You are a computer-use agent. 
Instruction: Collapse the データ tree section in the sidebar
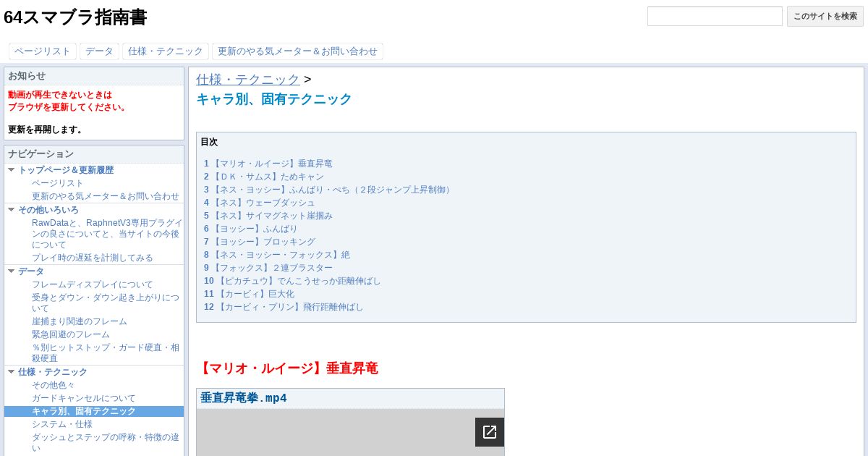tap(12, 271)
